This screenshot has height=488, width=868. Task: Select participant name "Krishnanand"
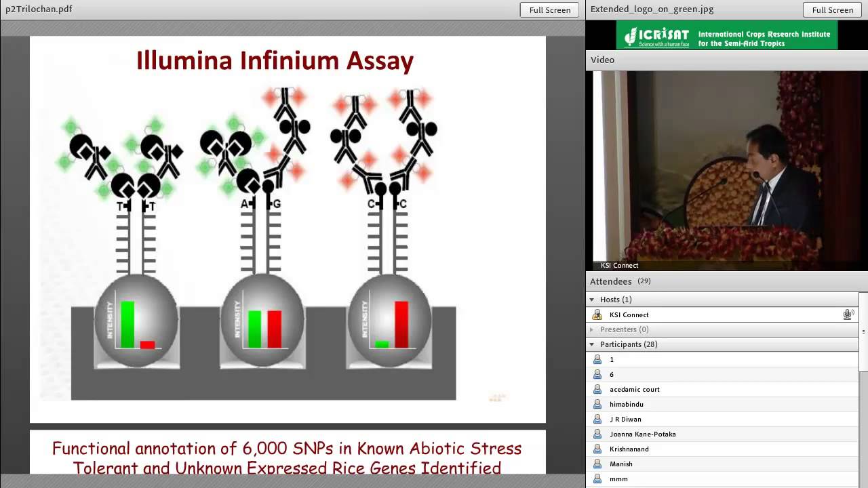[x=629, y=449]
